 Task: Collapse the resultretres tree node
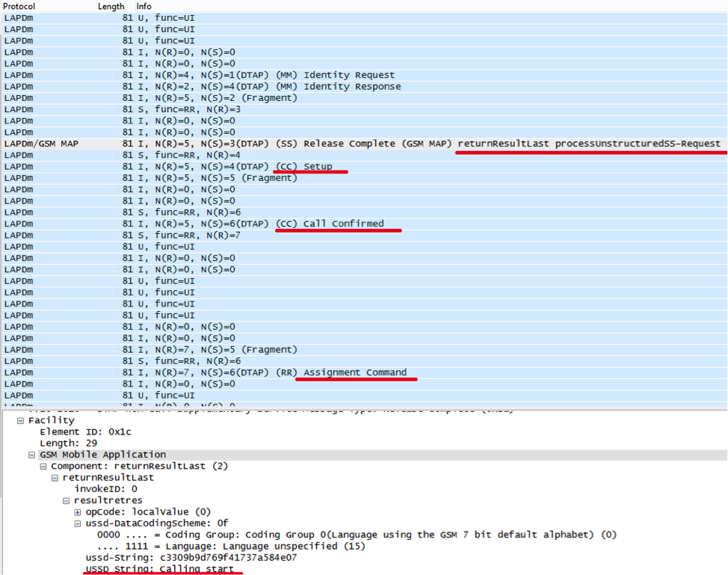(67, 500)
